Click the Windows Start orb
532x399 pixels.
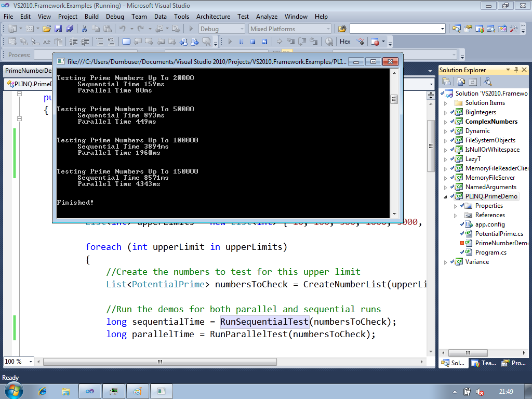pos(14,391)
